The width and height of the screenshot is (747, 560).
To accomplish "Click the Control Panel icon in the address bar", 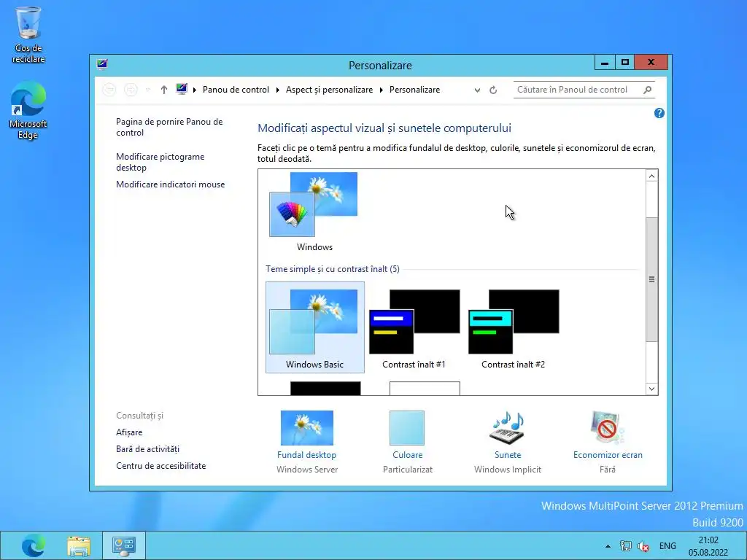I will click(182, 89).
